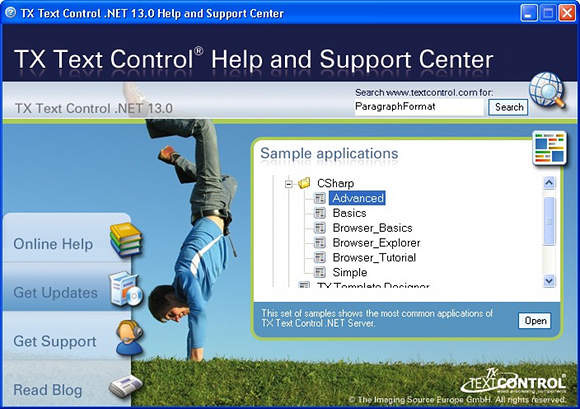Select the CSharp folder label

tap(335, 183)
